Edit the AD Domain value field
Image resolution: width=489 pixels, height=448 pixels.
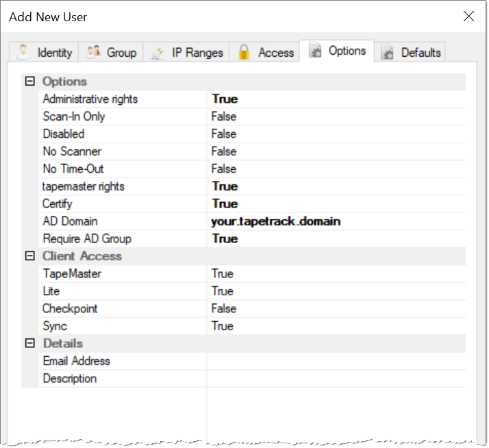(336, 221)
